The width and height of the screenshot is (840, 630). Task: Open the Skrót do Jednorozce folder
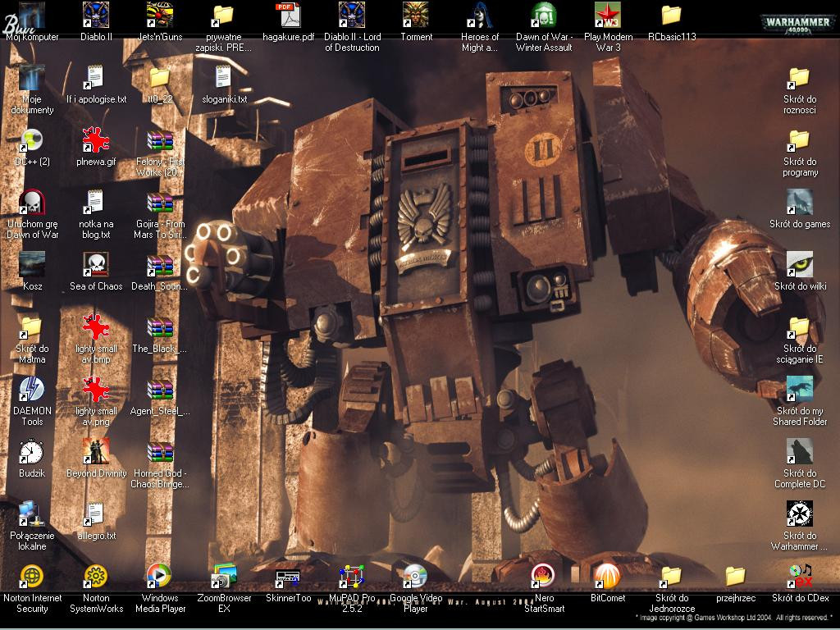672,577
